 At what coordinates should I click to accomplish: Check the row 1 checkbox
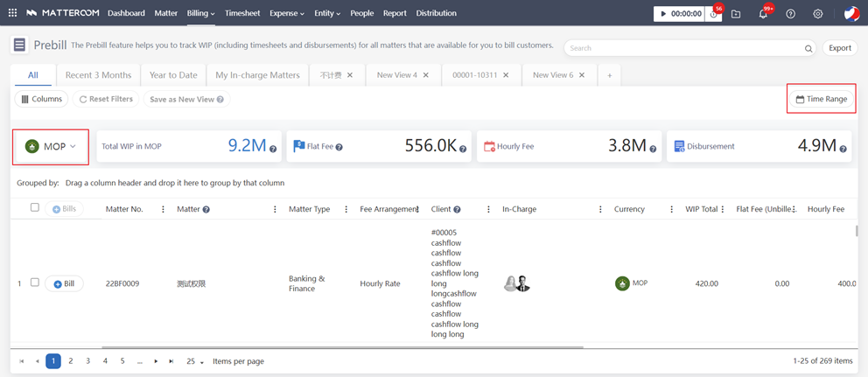point(35,283)
